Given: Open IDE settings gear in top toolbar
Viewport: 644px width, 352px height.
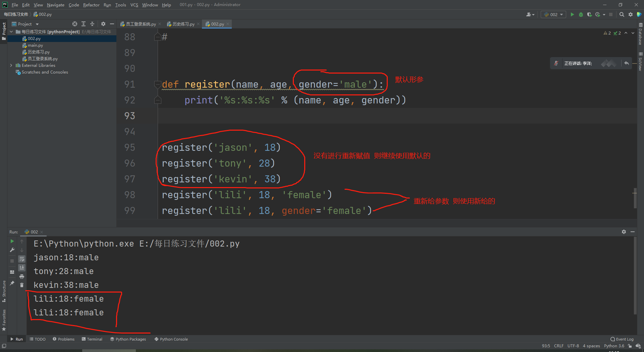Looking at the screenshot, I should click(x=631, y=14).
